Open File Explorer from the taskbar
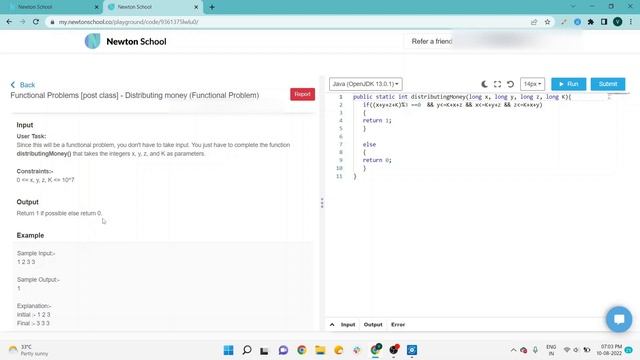Viewport: 640px width, 360px height. (x=320, y=350)
